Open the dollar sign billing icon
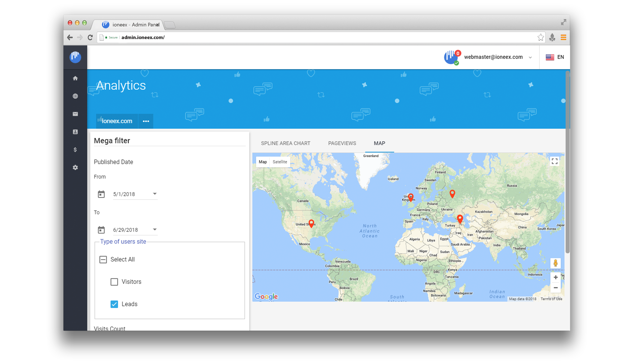 [x=75, y=150]
